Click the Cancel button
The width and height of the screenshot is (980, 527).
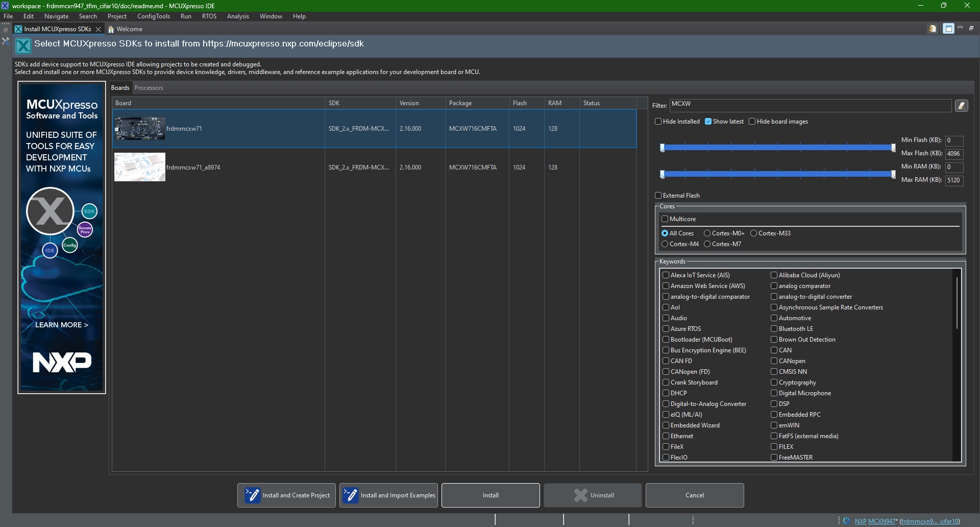point(695,495)
